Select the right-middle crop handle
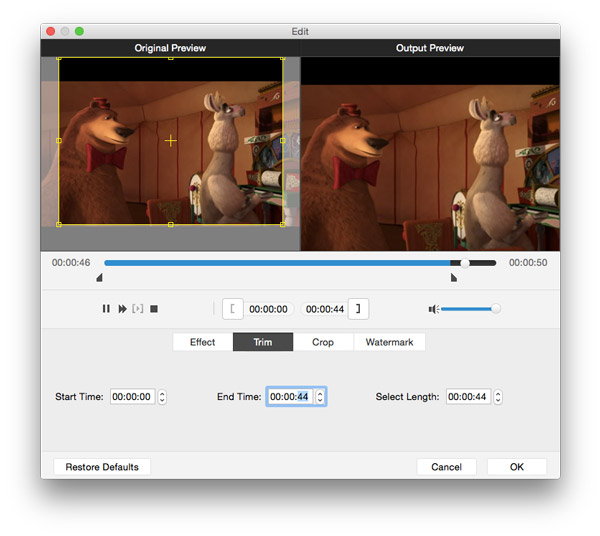Image resolution: width=600 pixels, height=536 pixels. click(283, 141)
